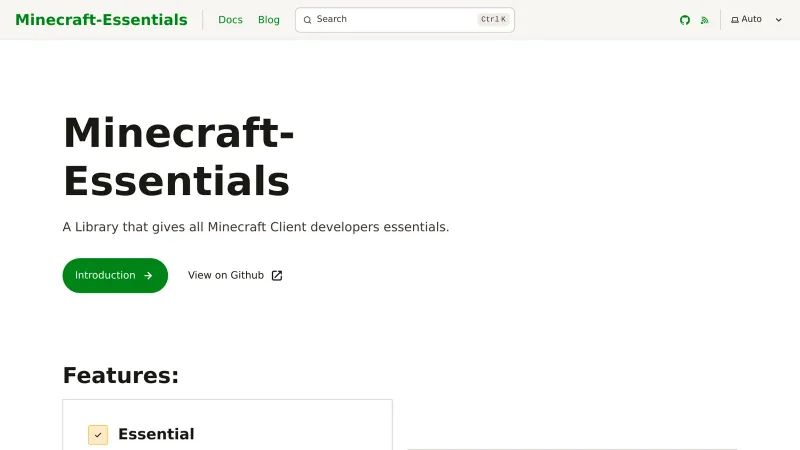
Task: Click the Features: section heading
Action: pos(121,375)
